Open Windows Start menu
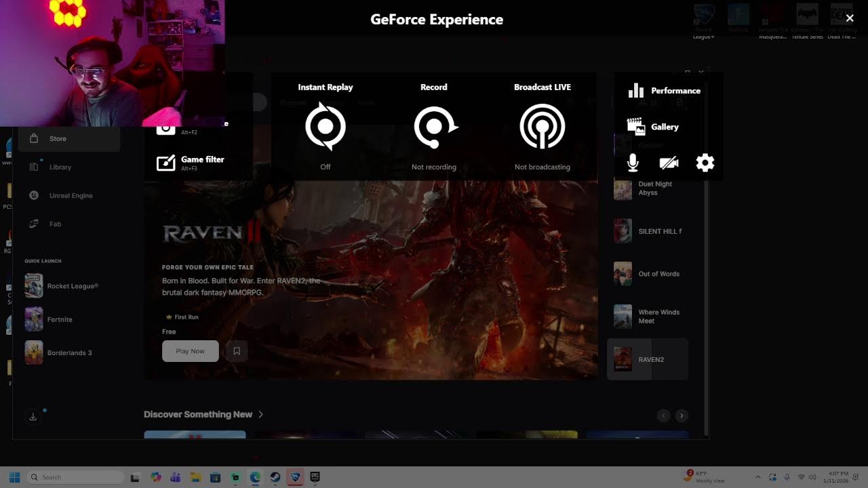The image size is (868, 488). tap(14, 477)
